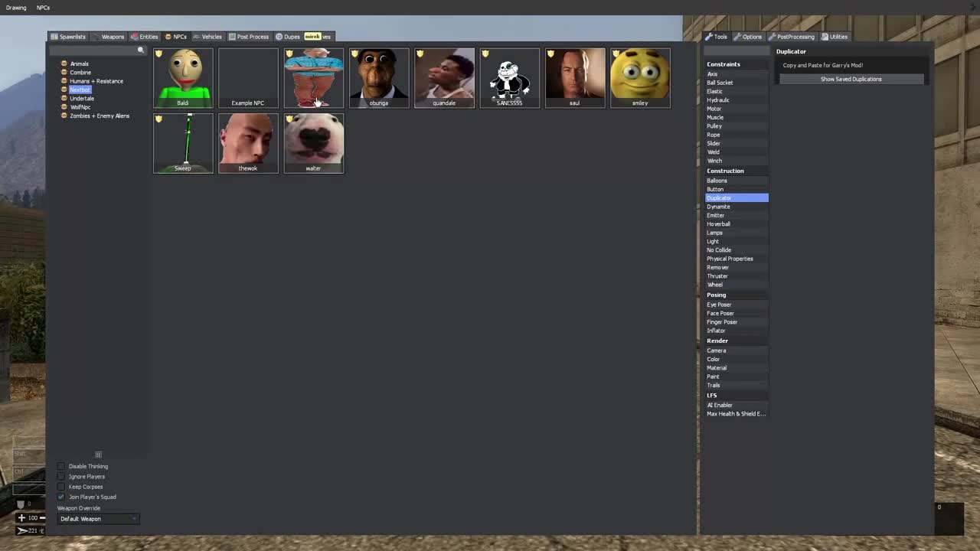
Task: Select the Inflator tool
Action: click(736, 331)
